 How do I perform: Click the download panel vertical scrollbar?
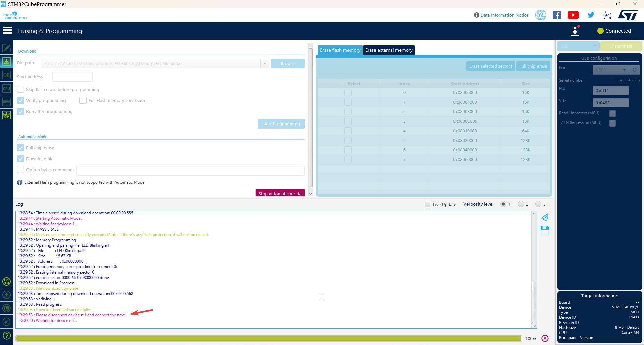pos(310,117)
